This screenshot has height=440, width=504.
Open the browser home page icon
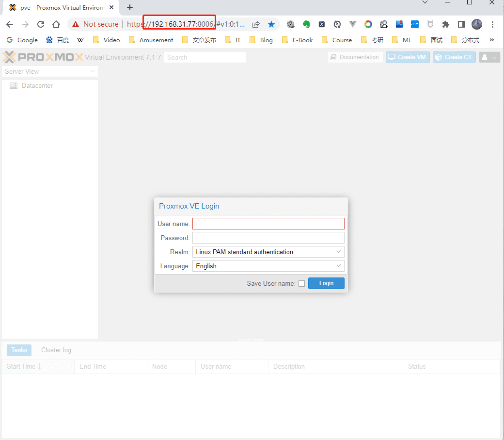56,24
